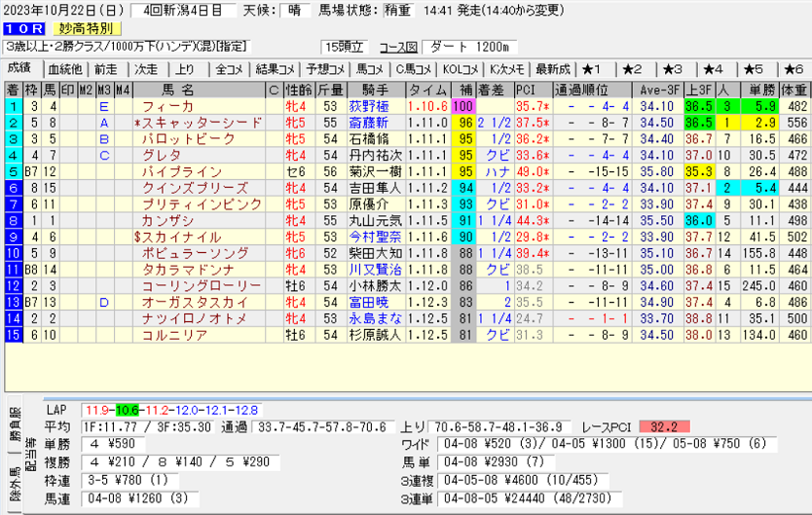Click finishing position 1 blue cell
The height and width of the screenshot is (515, 812).
13,106
